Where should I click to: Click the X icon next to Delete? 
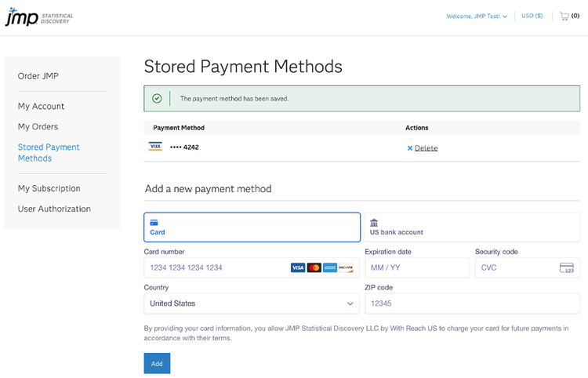coord(409,148)
